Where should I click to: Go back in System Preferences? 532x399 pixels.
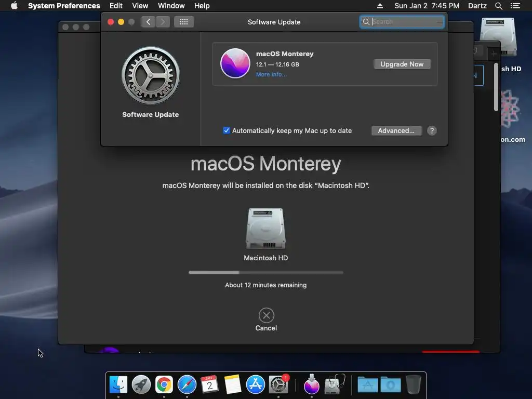tap(148, 22)
